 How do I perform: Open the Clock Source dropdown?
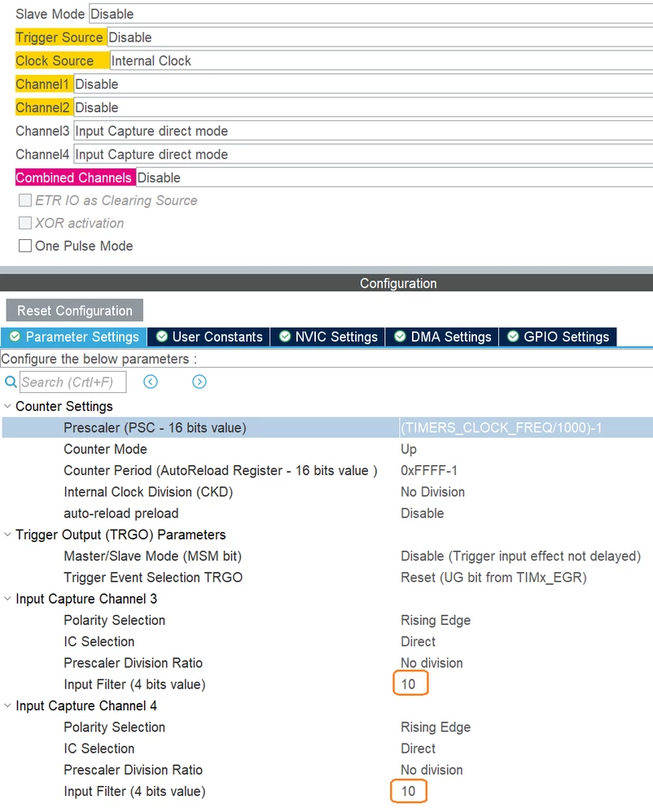point(381,60)
